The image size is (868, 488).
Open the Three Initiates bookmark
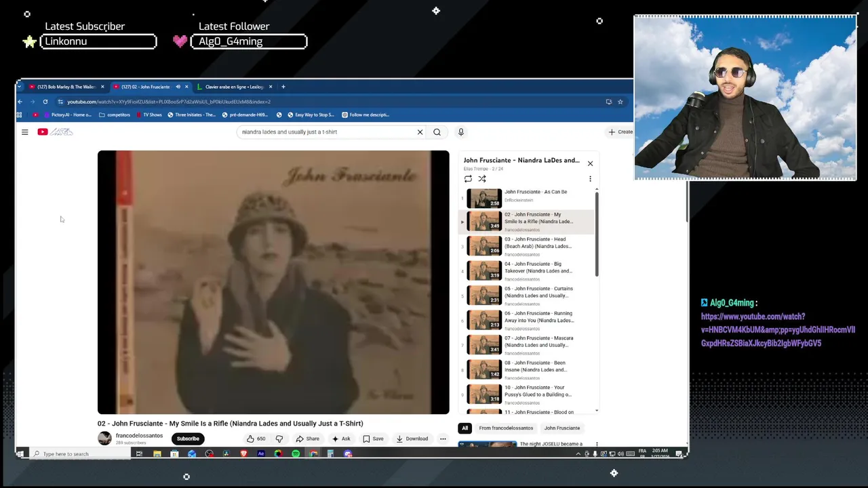pos(191,115)
